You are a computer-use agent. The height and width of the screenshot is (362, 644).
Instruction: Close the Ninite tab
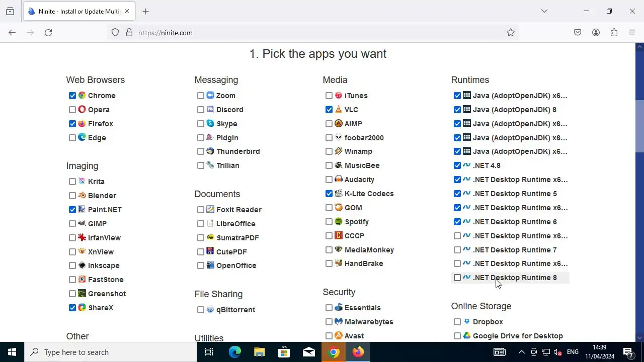click(x=127, y=11)
